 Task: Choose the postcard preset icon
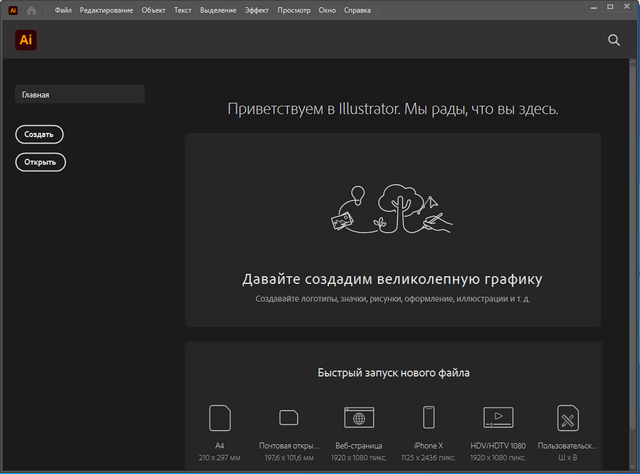click(x=289, y=418)
